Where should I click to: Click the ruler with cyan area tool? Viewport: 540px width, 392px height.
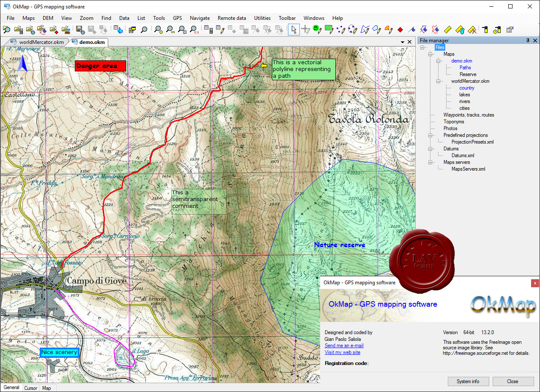click(x=461, y=30)
